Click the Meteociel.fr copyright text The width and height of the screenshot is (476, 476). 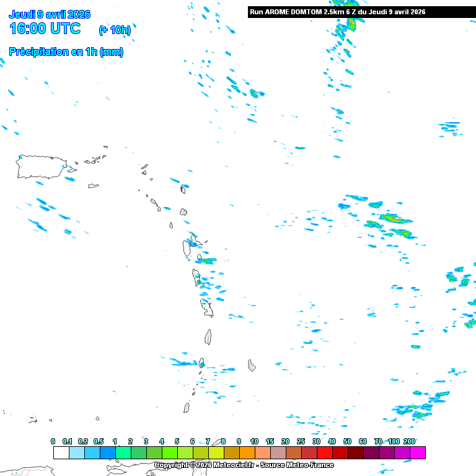244,465
